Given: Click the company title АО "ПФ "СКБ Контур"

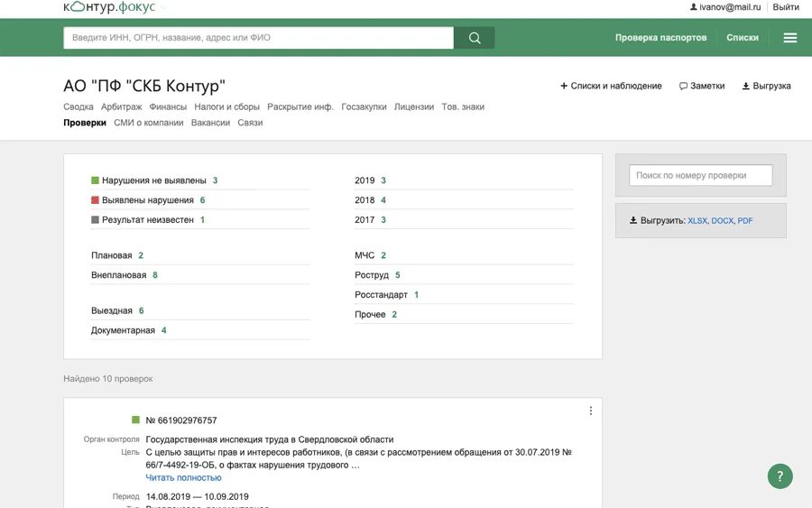Looking at the screenshot, I should pos(144,86).
